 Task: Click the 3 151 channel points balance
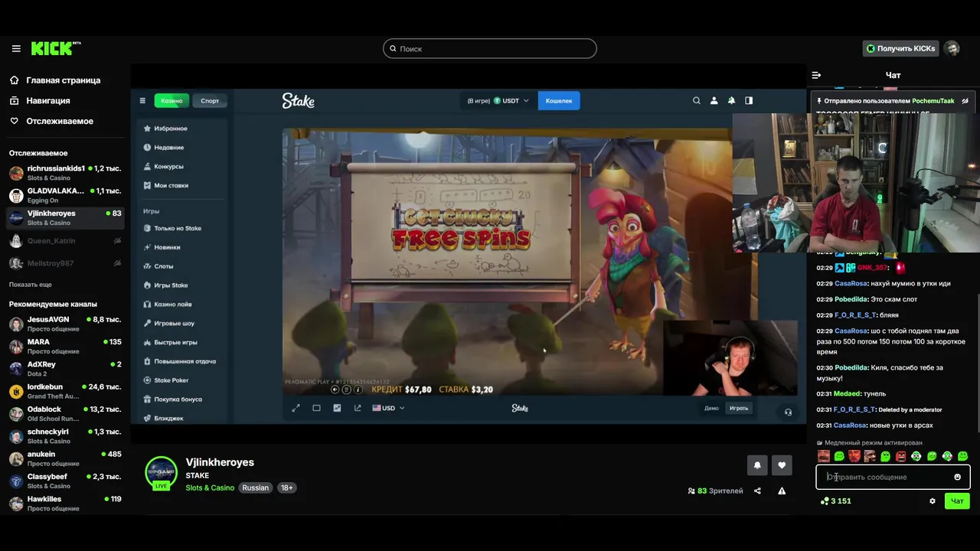tap(836, 501)
